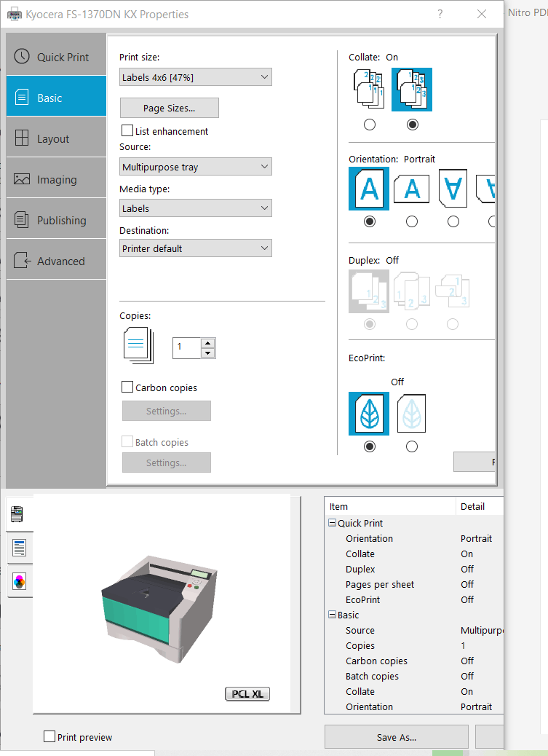Select the EcoPrint row in settings list
This screenshot has height=756, width=548.
[x=414, y=599]
